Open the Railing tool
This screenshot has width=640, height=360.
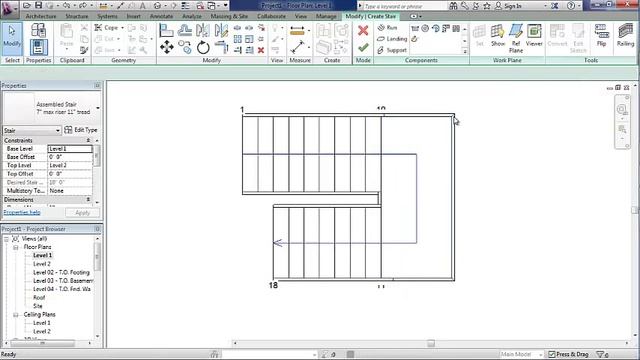click(x=625, y=35)
